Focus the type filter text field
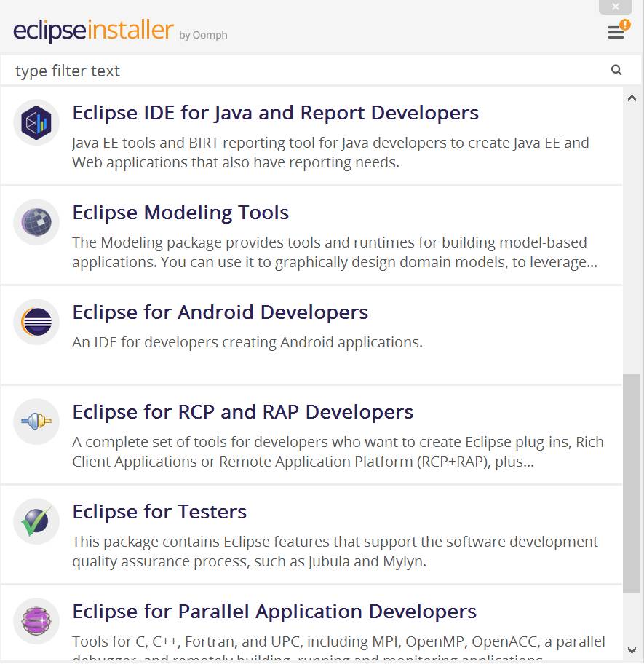Image resolution: width=644 pixels, height=664 pixels. pyautogui.click(x=306, y=71)
